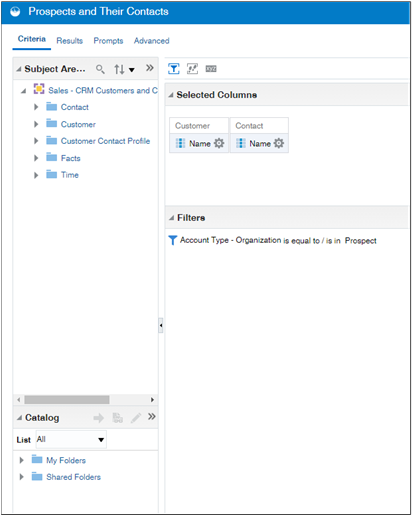Screen dimensions: 412x516
Task: Click the Account Type - Organization filter text
Action: click(230, 240)
